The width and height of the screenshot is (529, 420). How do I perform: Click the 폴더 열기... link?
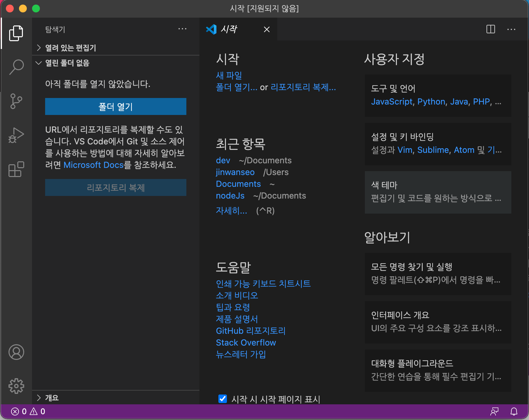click(x=237, y=87)
